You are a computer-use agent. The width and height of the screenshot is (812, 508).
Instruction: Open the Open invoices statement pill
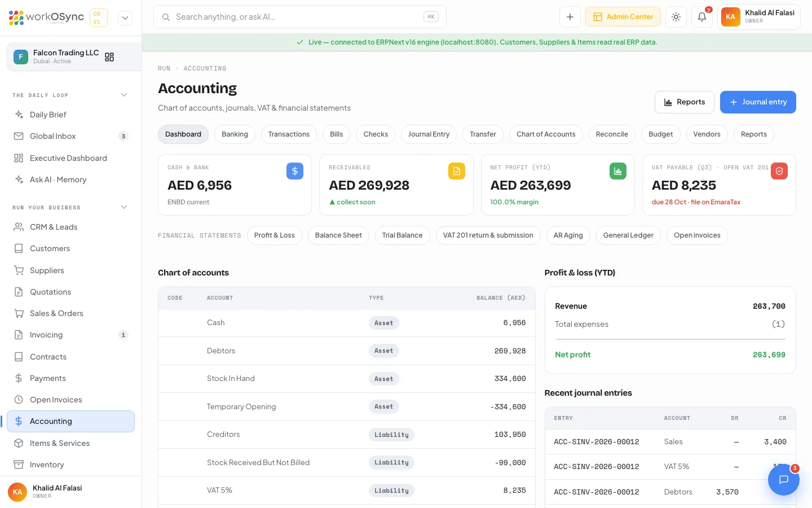pyautogui.click(x=697, y=235)
